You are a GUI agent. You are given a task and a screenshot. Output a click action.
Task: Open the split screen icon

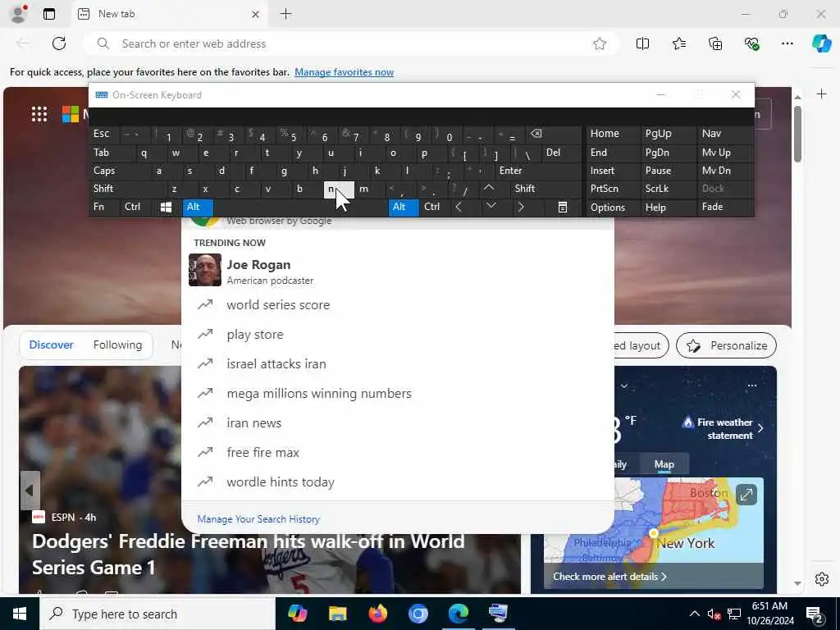(x=642, y=44)
